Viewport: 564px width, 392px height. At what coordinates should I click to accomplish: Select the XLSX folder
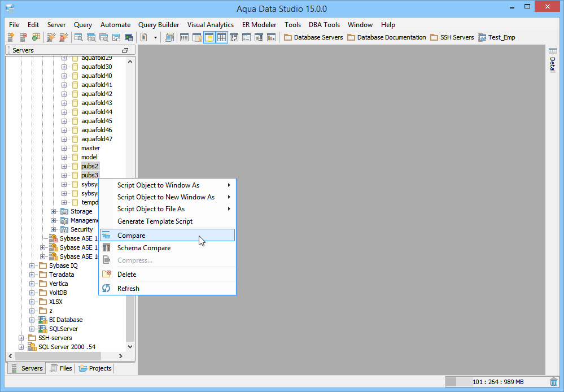[x=56, y=302]
